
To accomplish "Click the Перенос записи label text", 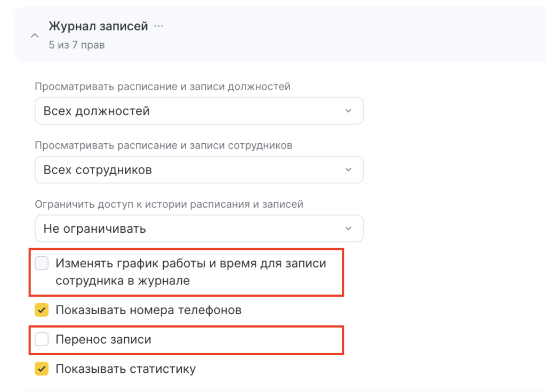I will pyautogui.click(x=103, y=339).
